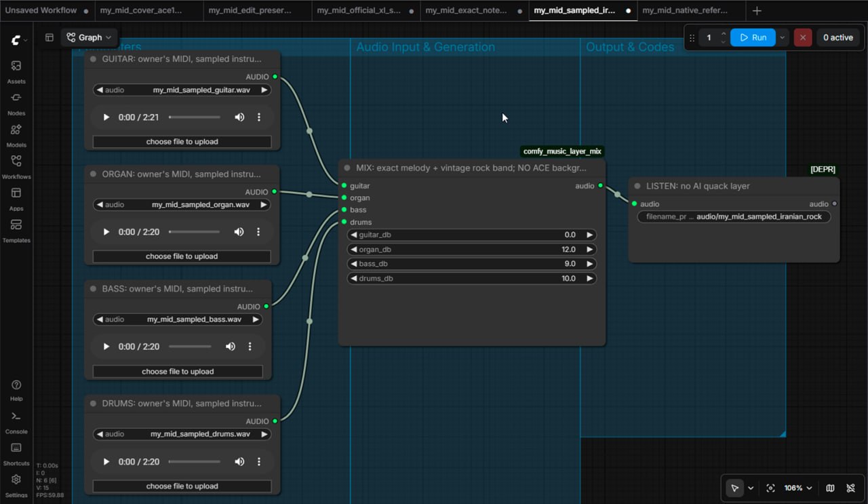The height and width of the screenshot is (504, 868).
Task: Mute the guitar audio player
Action: tap(239, 117)
